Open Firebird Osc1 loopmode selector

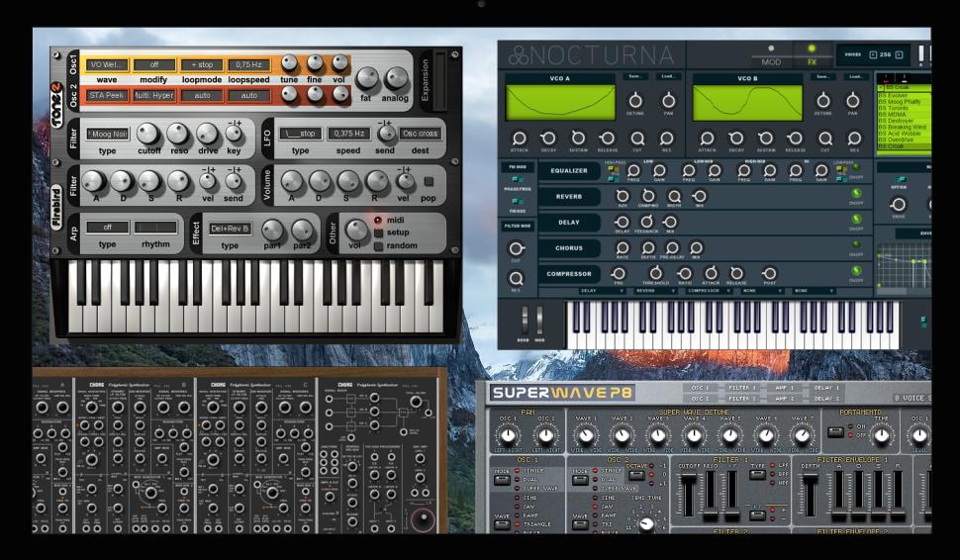[x=202, y=64]
